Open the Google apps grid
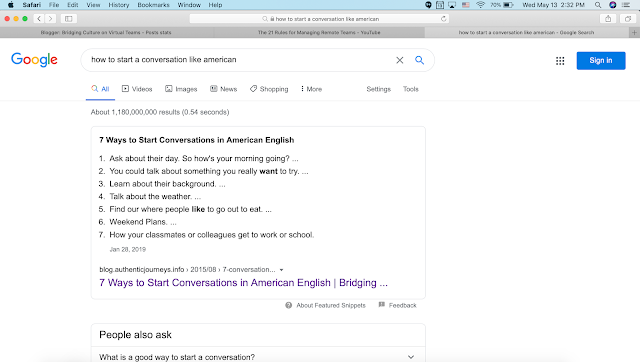The height and width of the screenshot is (362, 640). click(x=560, y=61)
